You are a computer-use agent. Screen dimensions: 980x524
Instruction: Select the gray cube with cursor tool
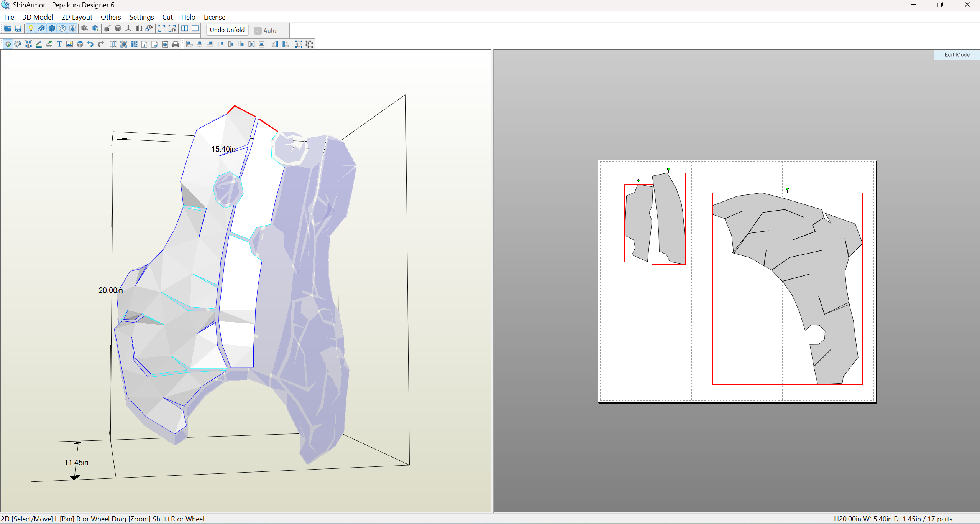click(x=85, y=29)
